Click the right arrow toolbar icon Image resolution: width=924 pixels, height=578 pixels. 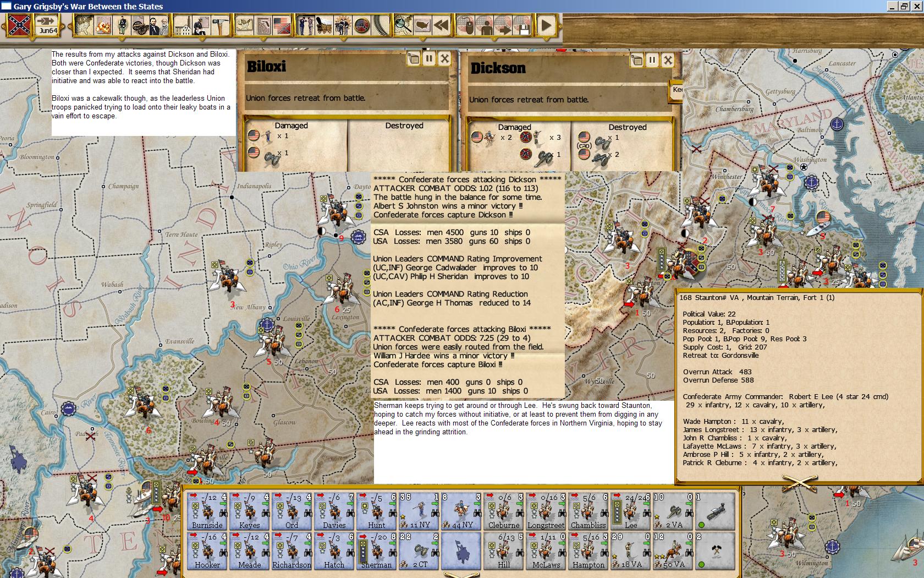click(503, 25)
